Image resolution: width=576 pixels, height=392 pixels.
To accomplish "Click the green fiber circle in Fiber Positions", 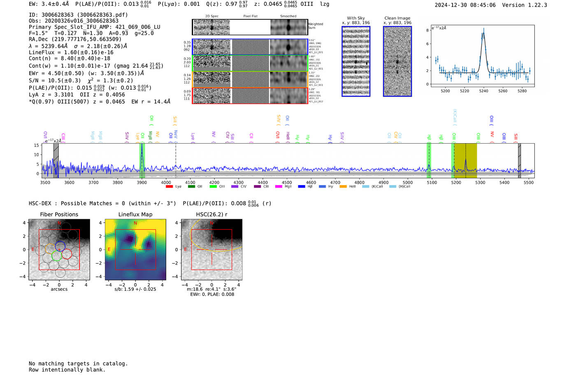I will click(x=57, y=255).
